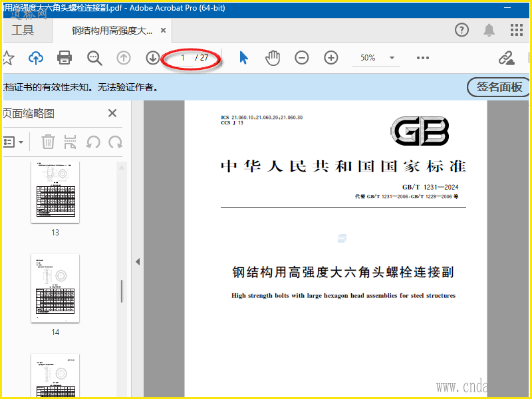The width and height of the screenshot is (532, 399).
Task: Select the page 14 thumbnail
Action: tap(55, 288)
